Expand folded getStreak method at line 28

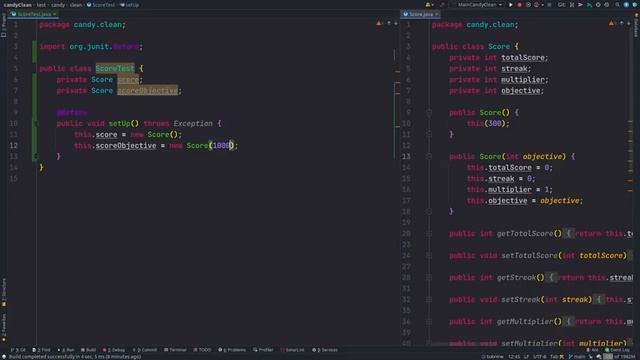429,278
